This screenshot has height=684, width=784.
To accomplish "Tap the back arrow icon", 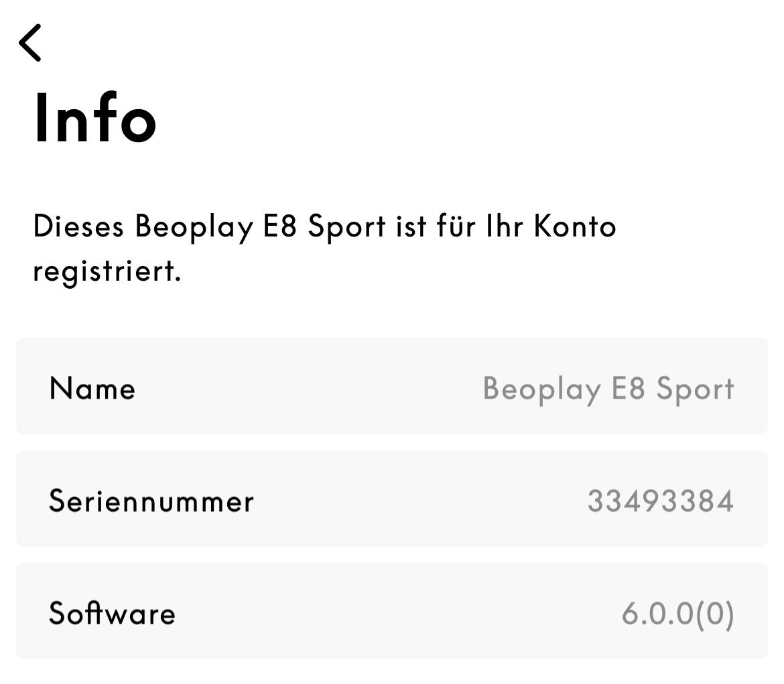I will click(30, 43).
